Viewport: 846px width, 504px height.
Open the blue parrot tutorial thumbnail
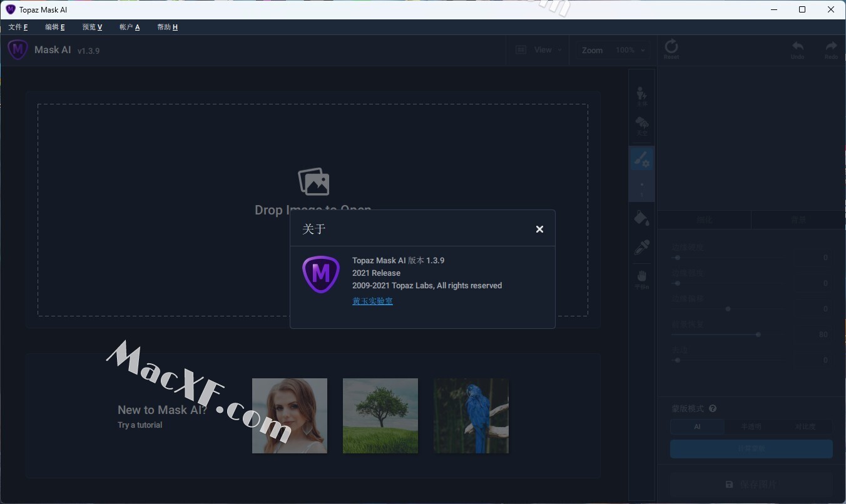point(471,416)
